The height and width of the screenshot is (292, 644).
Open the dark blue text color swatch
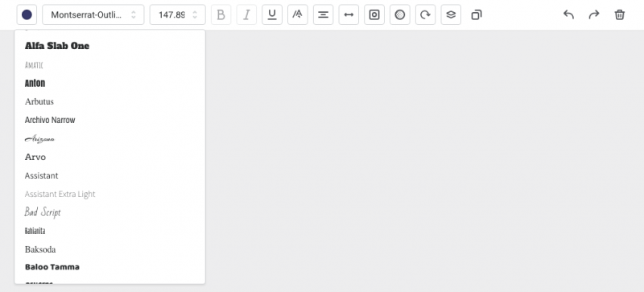click(27, 14)
